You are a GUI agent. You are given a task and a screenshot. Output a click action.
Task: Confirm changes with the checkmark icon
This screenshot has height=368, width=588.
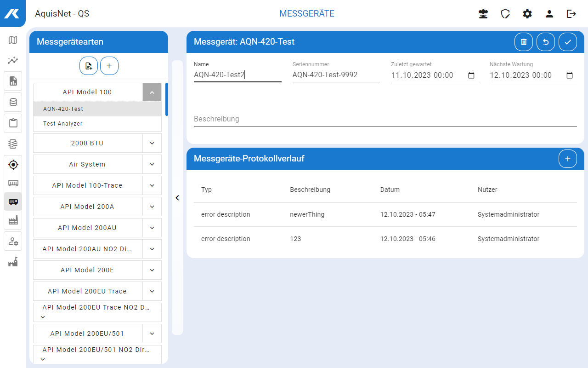(x=568, y=42)
